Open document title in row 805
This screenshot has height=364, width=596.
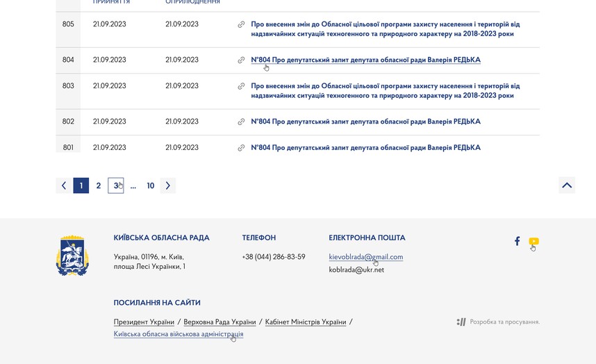pos(386,29)
